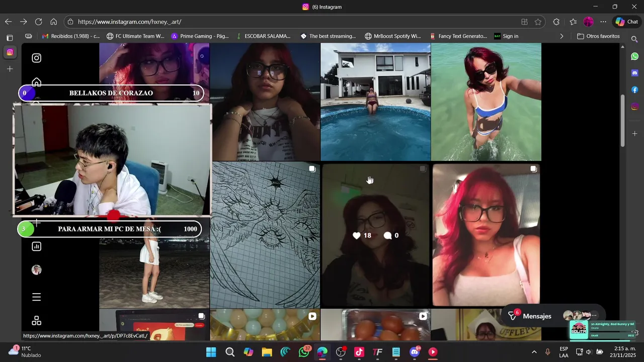The height and width of the screenshot is (362, 644).
Task: Click the PARA ARMAR MI PC goal bar
Action: tap(110, 229)
